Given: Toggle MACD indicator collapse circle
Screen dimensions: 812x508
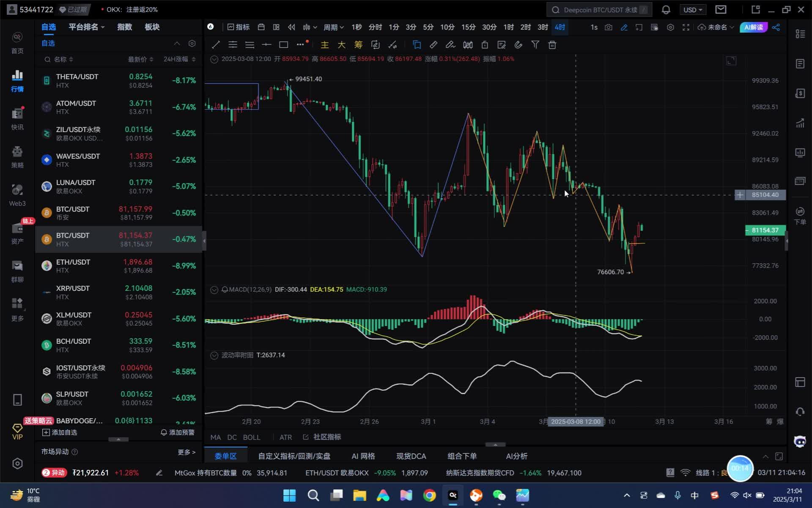Looking at the screenshot, I should coord(214,290).
